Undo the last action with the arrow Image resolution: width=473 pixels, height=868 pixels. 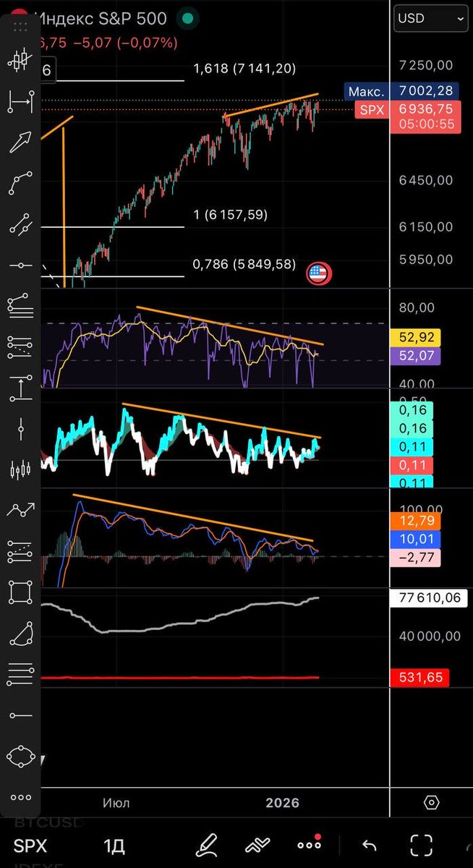(x=370, y=845)
